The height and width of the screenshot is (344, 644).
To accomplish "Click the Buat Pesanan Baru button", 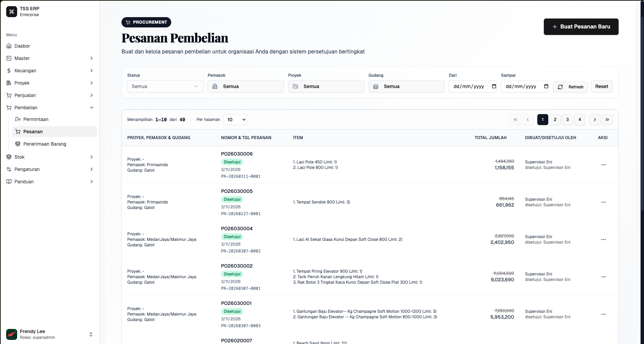I will tap(581, 26).
